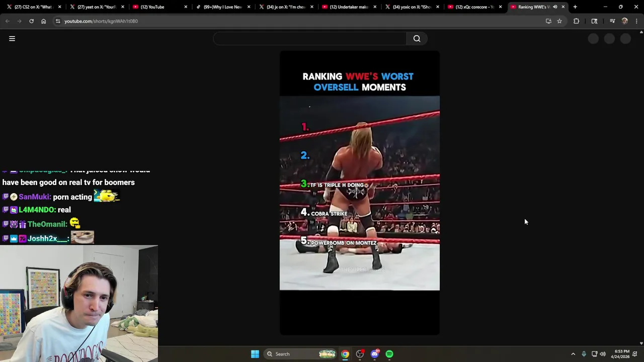Viewport: 644px width, 362px height.
Task: Open network status tray icon
Action: [x=594, y=354]
